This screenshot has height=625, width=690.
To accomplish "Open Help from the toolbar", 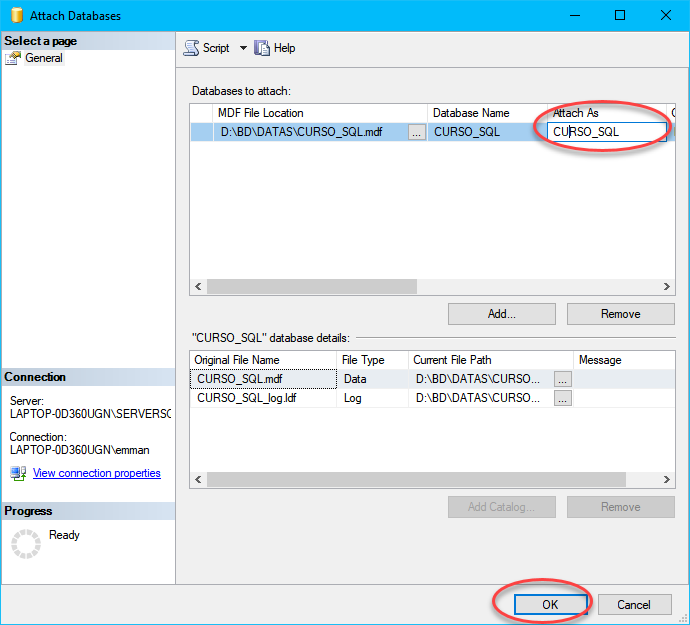I will pos(274,48).
